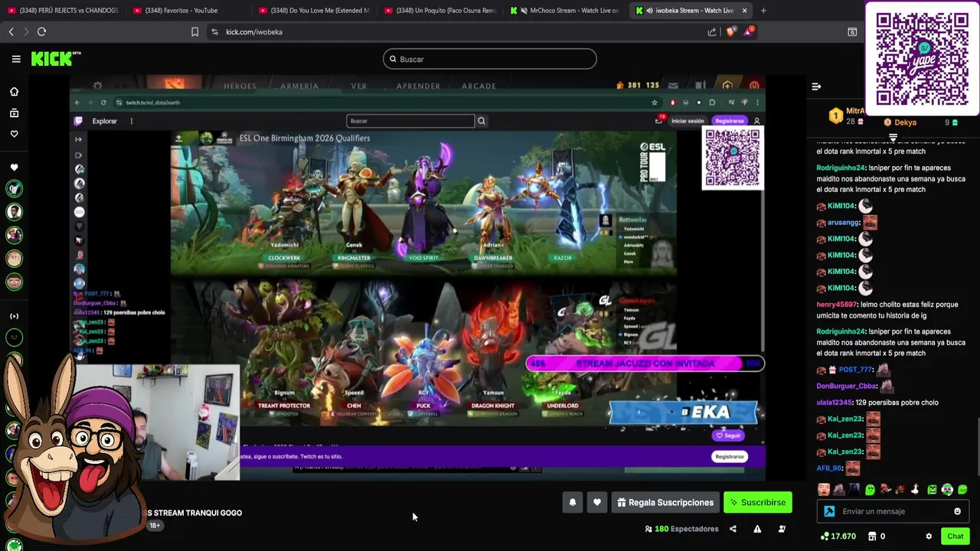Click the share icon in the address bar

[x=712, y=31]
